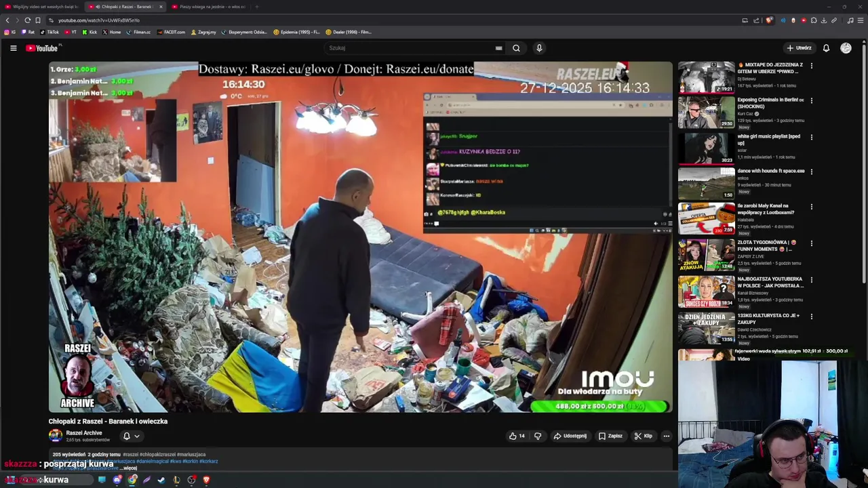This screenshot has width=868, height=488.
Task: Click the Udostępnij share button
Action: [570, 436]
